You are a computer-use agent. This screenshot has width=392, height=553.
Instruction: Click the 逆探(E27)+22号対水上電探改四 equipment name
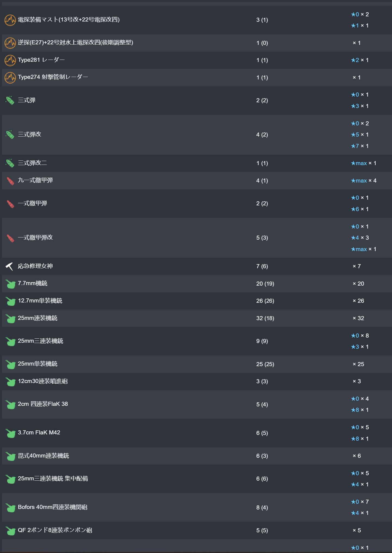click(x=75, y=42)
